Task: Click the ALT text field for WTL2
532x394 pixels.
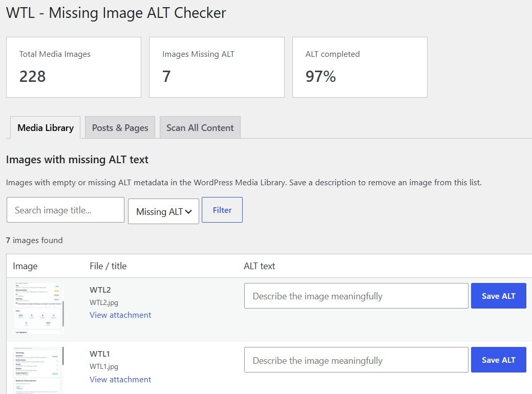Action: coord(356,296)
